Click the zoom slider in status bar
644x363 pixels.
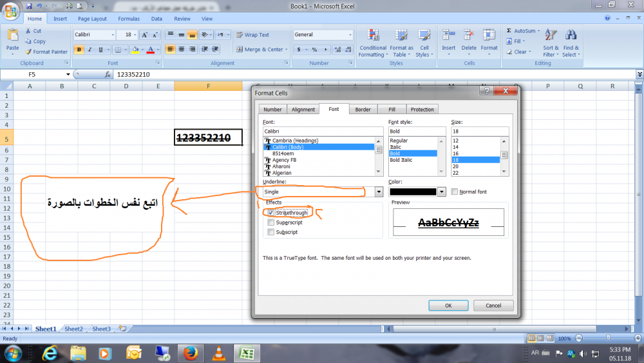(609, 338)
